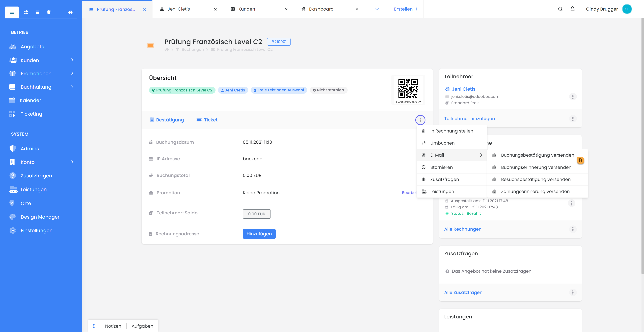Click the Hinzufügen button for Rechnungsadresse
Image resolution: width=644 pixels, height=332 pixels.
259,234
